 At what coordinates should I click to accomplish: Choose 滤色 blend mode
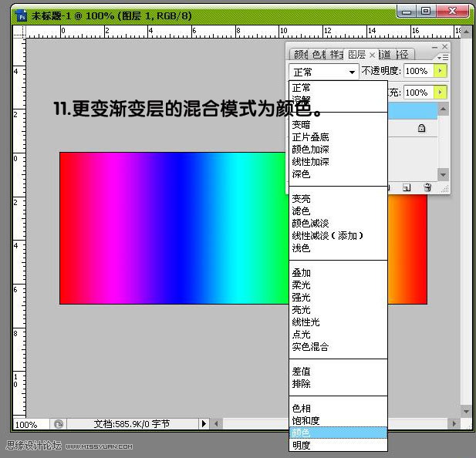[x=338, y=210]
